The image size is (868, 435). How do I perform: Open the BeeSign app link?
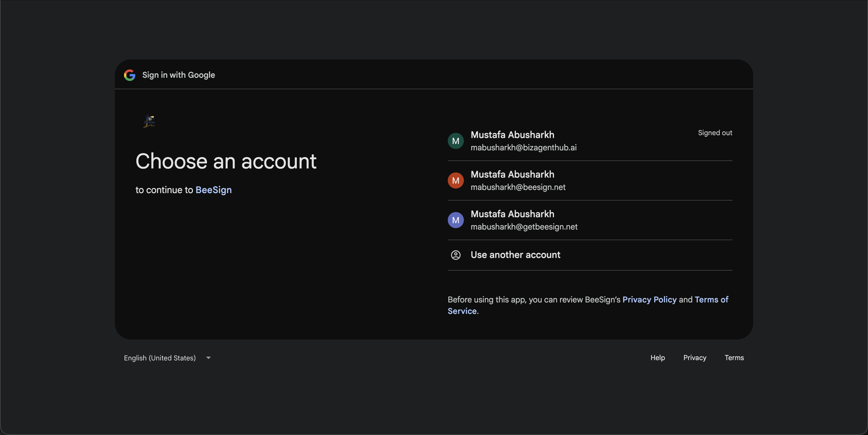[x=214, y=190]
